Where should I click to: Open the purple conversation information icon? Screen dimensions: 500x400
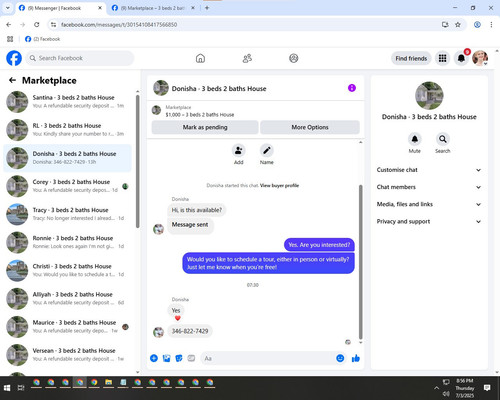pyautogui.click(x=352, y=88)
